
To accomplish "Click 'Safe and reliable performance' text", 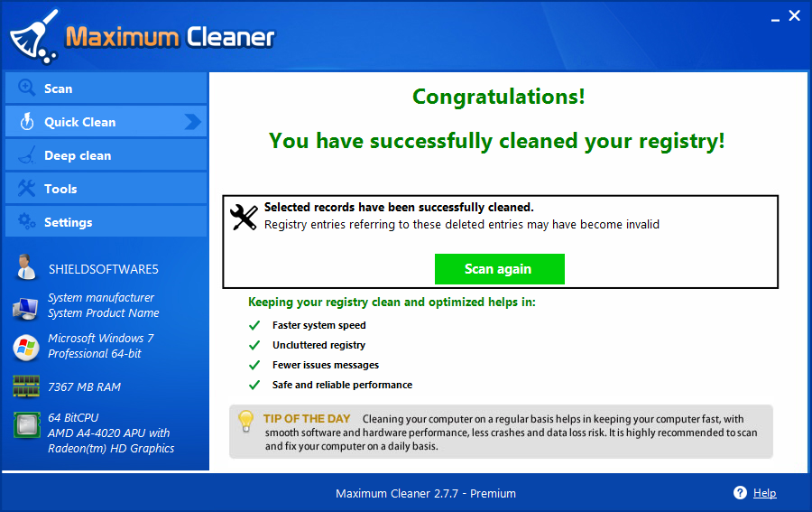I will point(342,385).
